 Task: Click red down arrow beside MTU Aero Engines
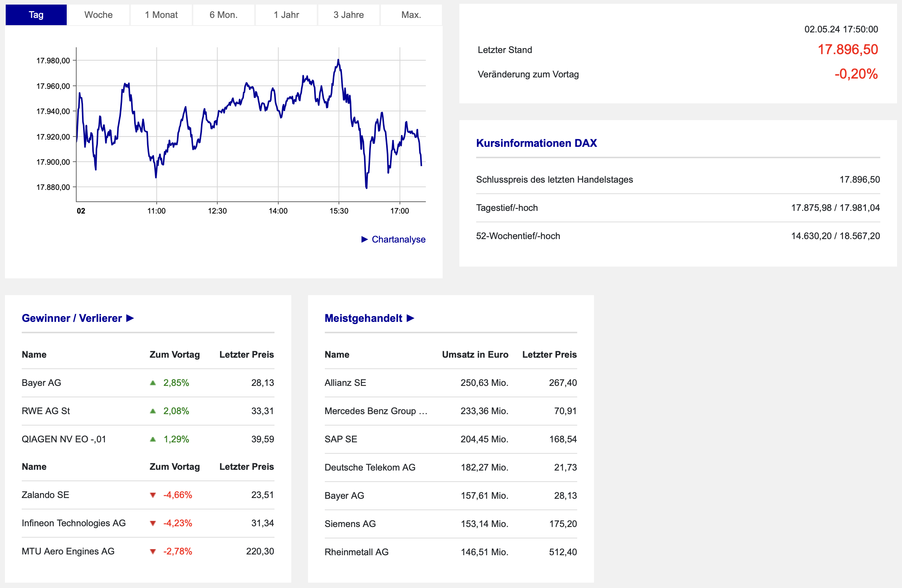pos(153,551)
